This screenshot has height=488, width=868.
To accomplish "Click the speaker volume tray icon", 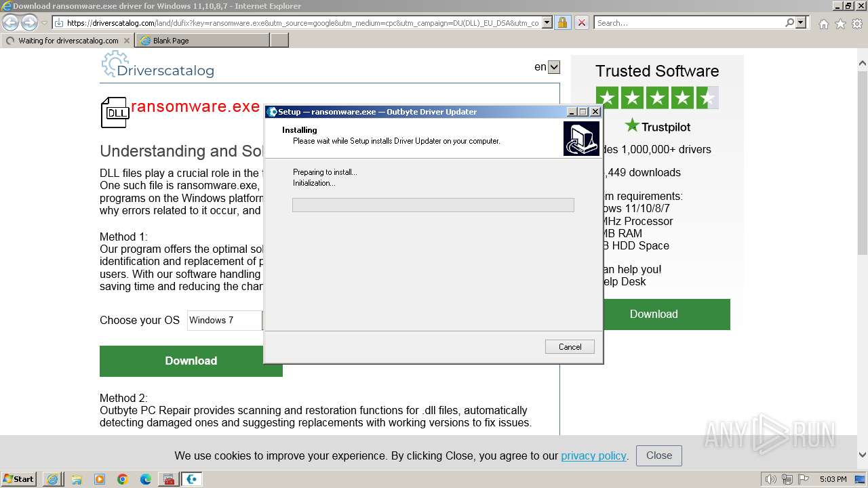I will [x=771, y=479].
